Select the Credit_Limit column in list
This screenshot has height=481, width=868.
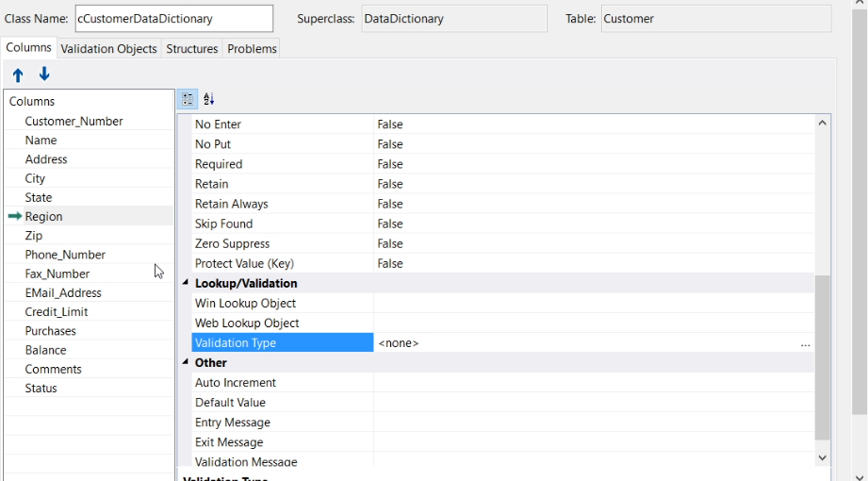coord(57,312)
